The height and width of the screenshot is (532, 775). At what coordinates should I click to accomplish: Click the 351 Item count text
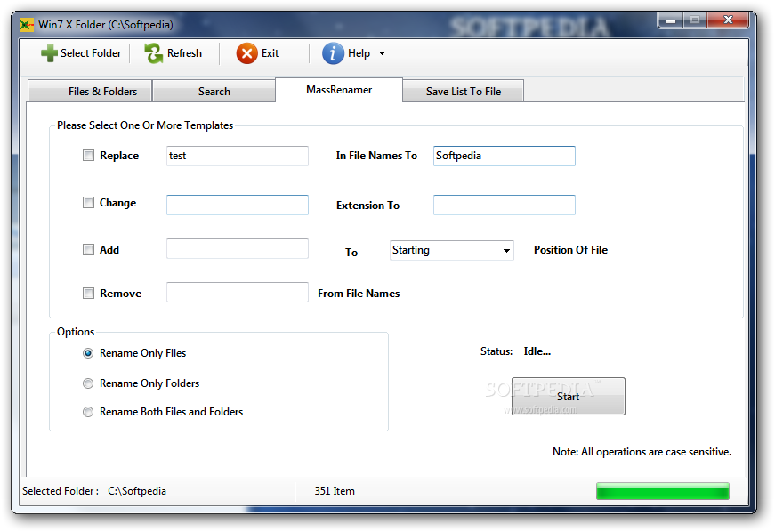click(x=335, y=491)
